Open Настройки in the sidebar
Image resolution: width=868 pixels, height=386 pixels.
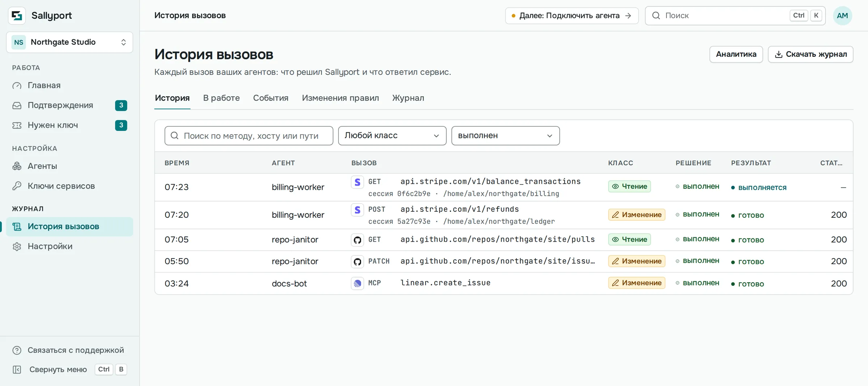69,246
